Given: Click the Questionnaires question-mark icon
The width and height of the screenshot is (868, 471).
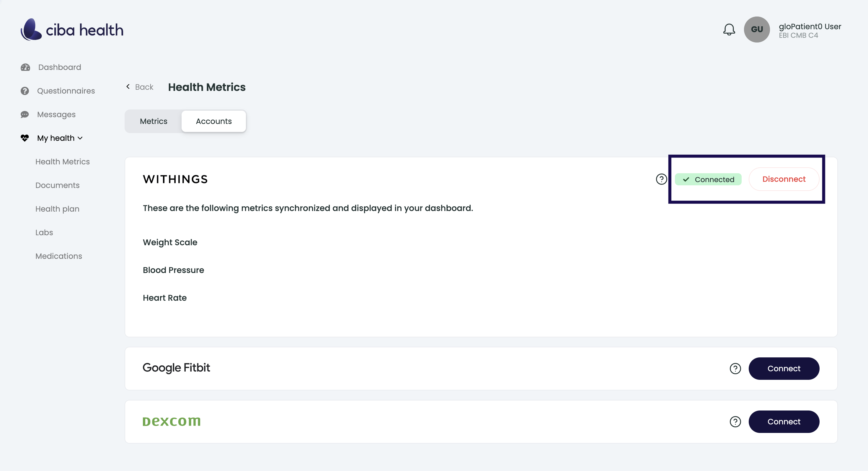Looking at the screenshot, I should (25, 91).
